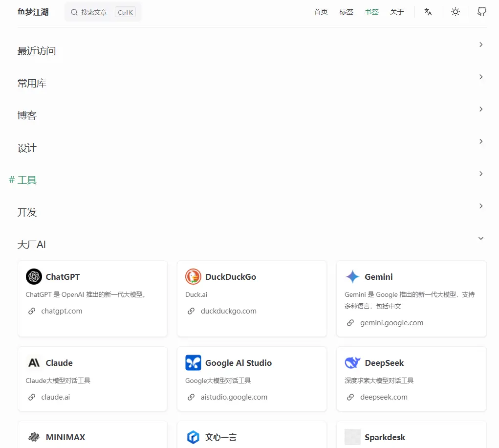Click Claude大模型对话工具 description
The height and width of the screenshot is (448, 499).
point(58,381)
